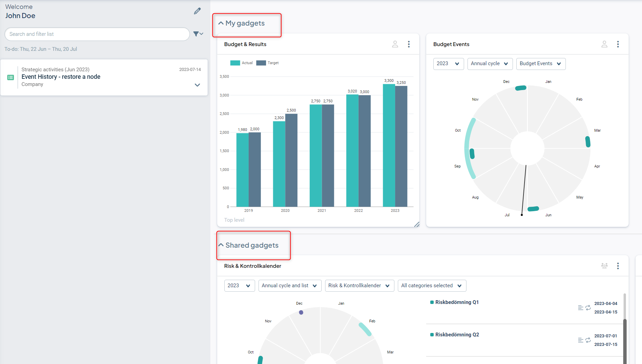Click the 2019 Target bar labeled 2,000
The width and height of the screenshot is (642, 364).
tap(255, 170)
